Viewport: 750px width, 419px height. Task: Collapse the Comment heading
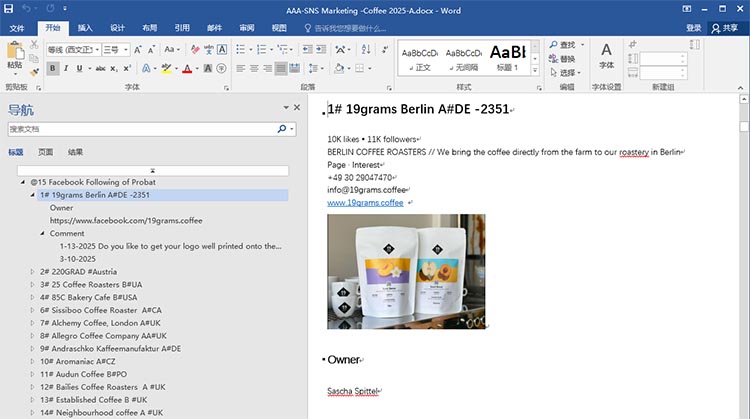42,233
